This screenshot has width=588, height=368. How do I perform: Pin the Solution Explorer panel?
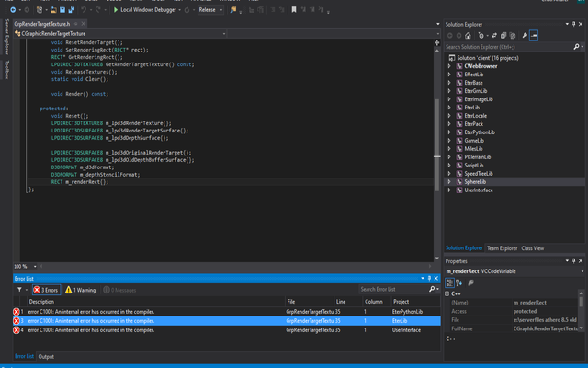[573, 24]
